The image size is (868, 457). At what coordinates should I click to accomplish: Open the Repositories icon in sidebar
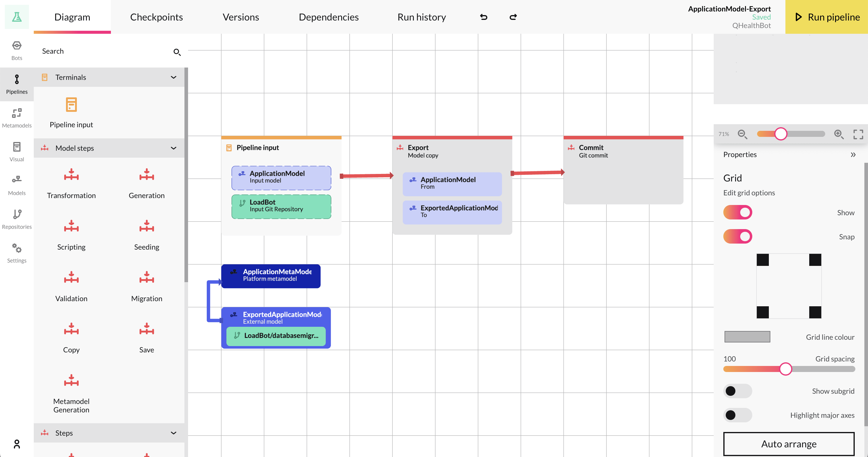click(17, 215)
